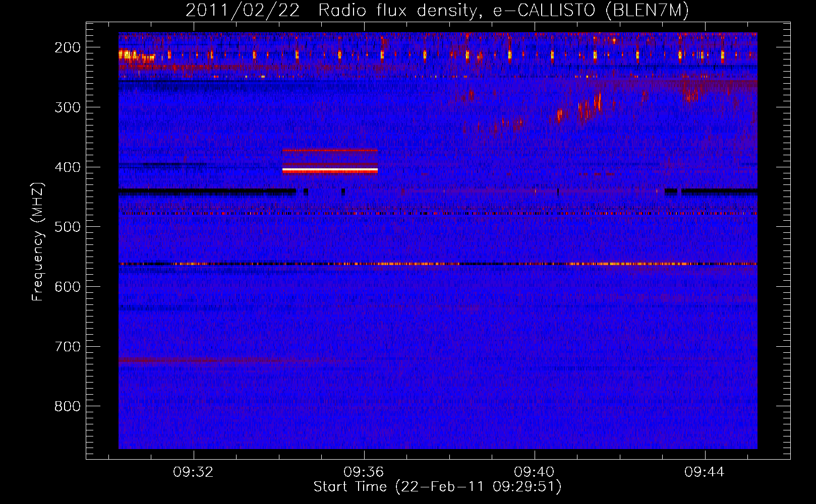The width and height of the screenshot is (816, 504).
Task: Click the "Frequency (MHZ)" axis label
Action: click(x=37, y=241)
